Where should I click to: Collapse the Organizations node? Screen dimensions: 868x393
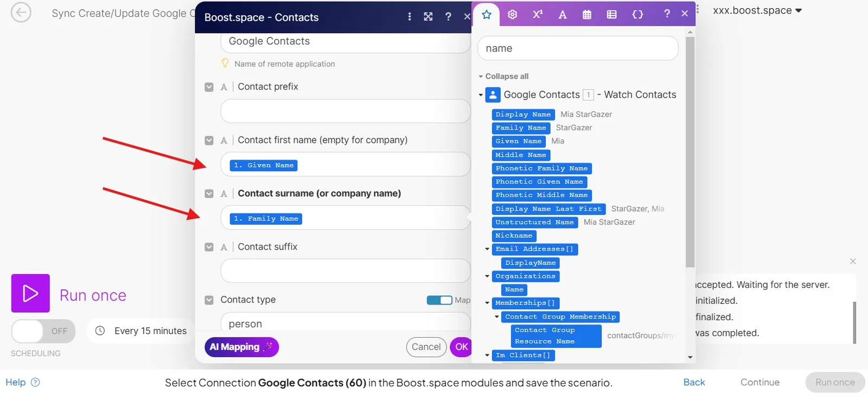click(487, 276)
